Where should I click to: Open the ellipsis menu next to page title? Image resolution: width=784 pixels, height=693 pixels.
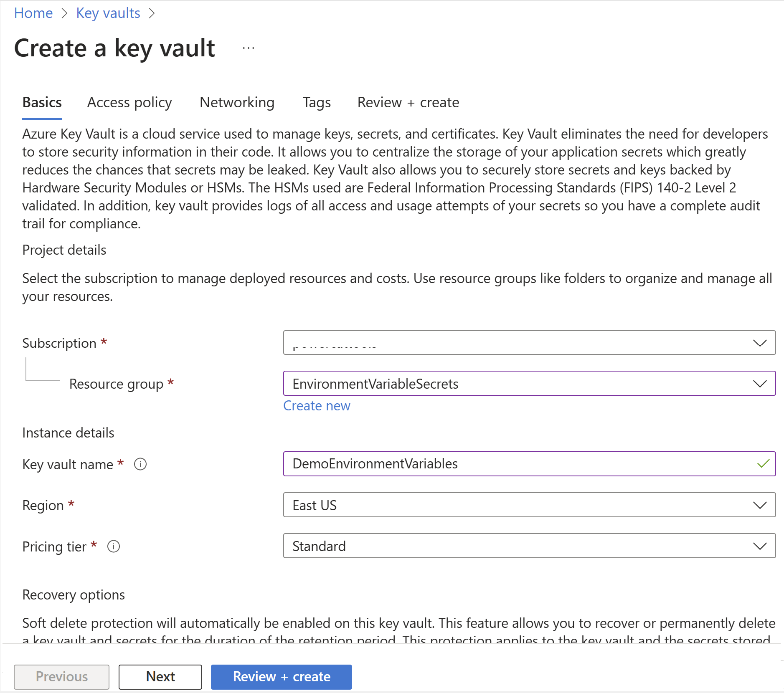tap(249, 48)
